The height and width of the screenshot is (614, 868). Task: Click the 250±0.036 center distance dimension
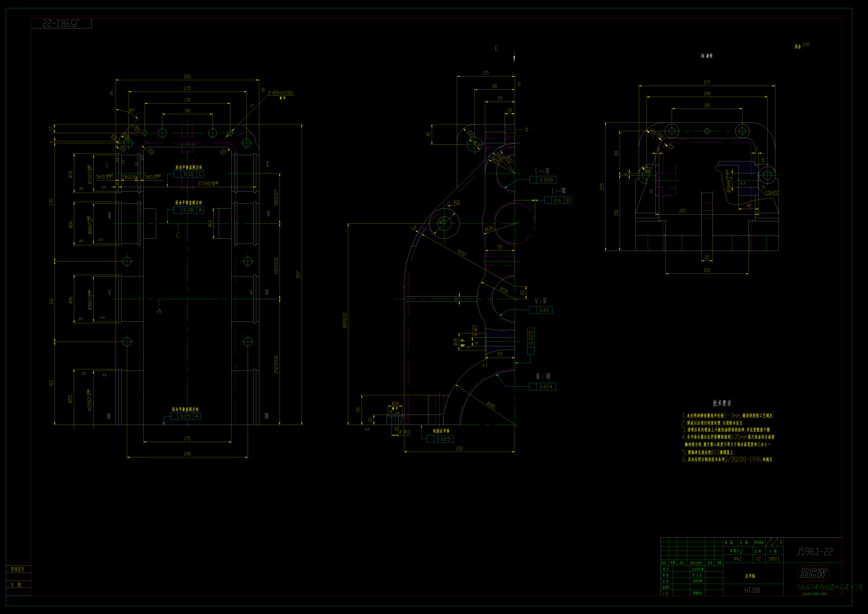pos(276,364)
